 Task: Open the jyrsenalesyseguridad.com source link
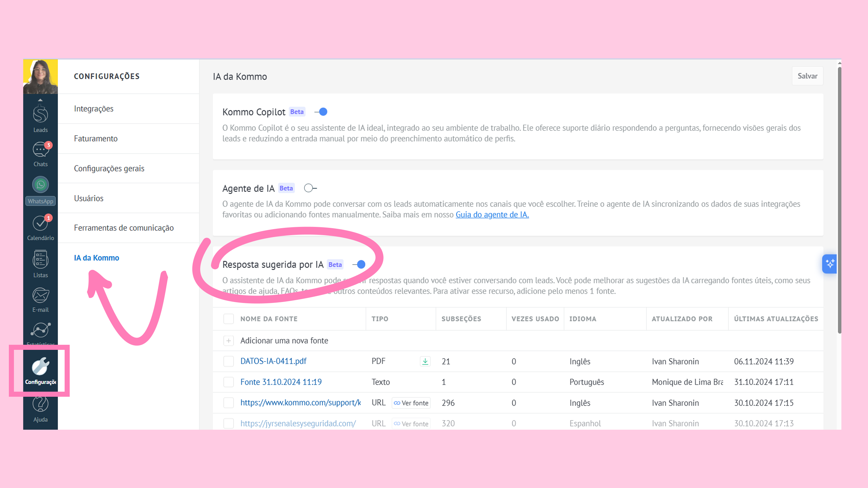[298, 423]
